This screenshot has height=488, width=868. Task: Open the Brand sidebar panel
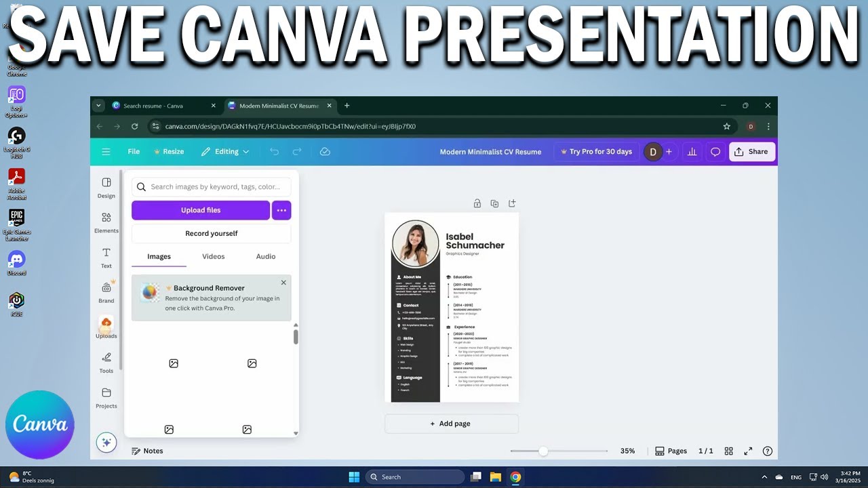pos(106,293)
